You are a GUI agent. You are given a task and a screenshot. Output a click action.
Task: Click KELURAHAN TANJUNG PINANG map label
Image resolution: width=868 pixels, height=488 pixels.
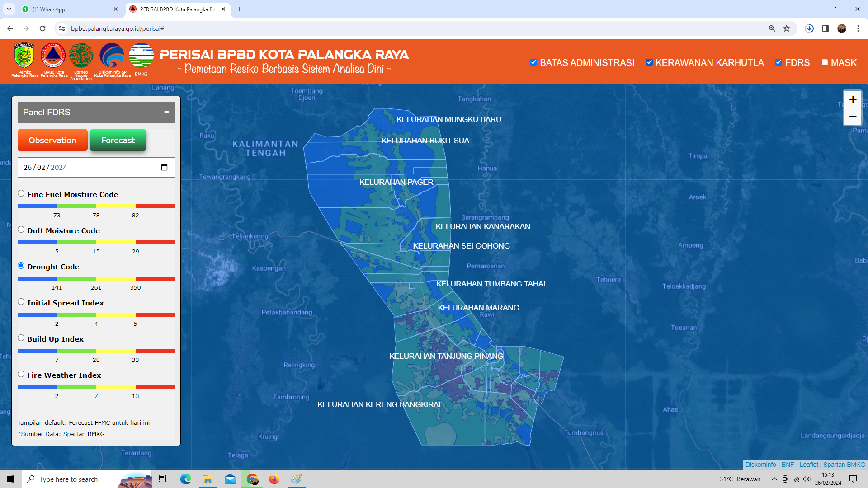point(446,356)
